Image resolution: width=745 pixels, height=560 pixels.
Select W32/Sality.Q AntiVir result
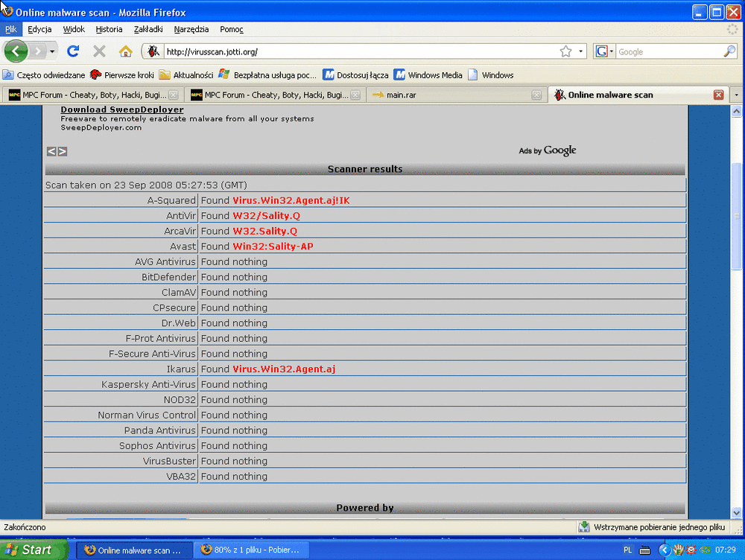tap(267, 216)
